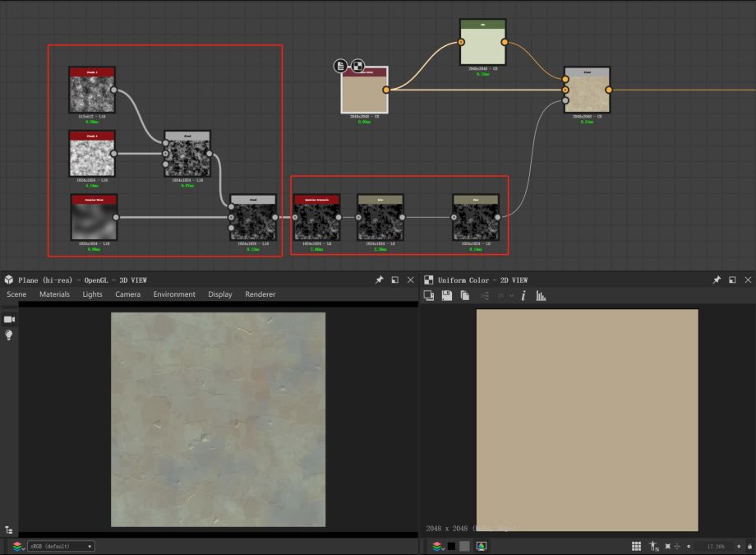Toggle color monitor display icon in 2D view

tap(482, 546)
